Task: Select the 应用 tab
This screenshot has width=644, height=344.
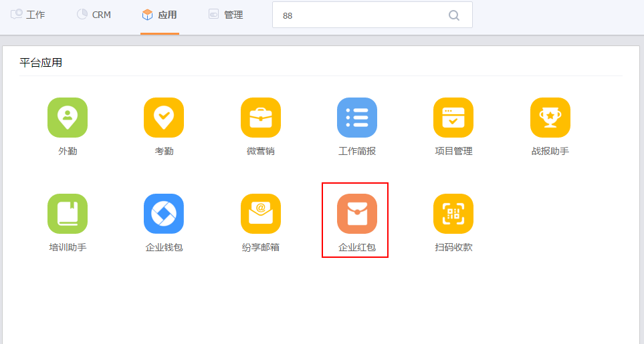Action: tap(160, 15)
